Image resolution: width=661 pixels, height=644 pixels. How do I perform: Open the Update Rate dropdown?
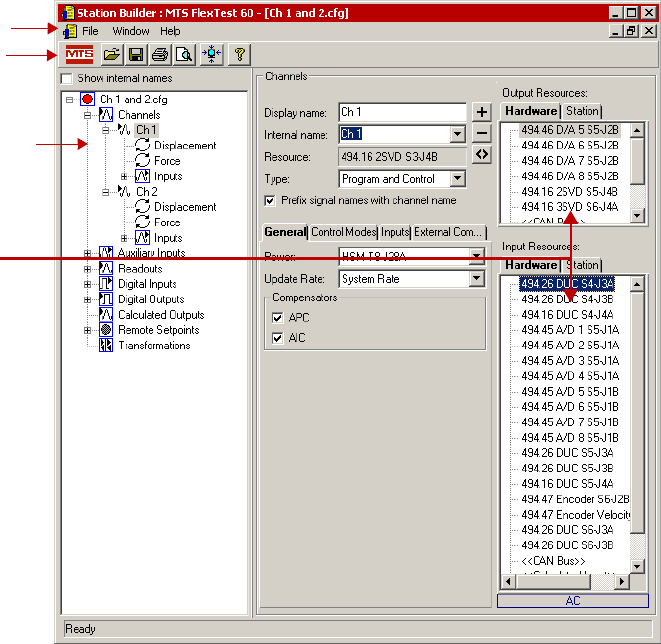tap(477, 279)
